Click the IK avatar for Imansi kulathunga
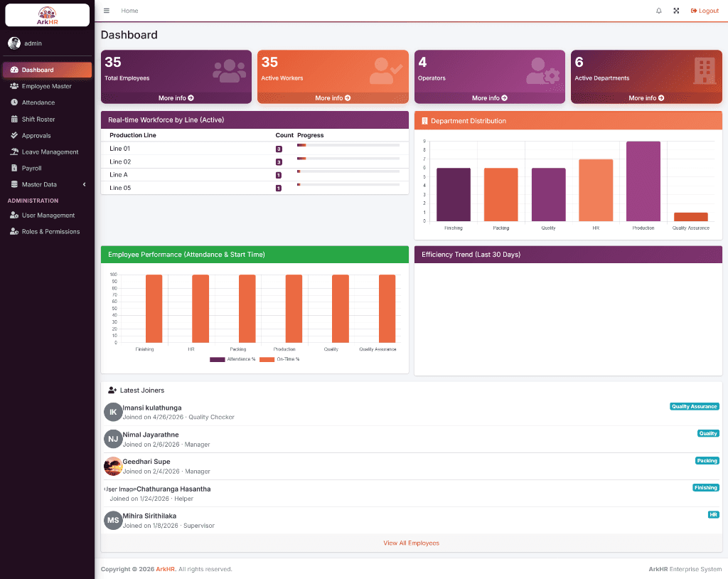This screenshot has height=579, width=728. click(x=113, y=412)
